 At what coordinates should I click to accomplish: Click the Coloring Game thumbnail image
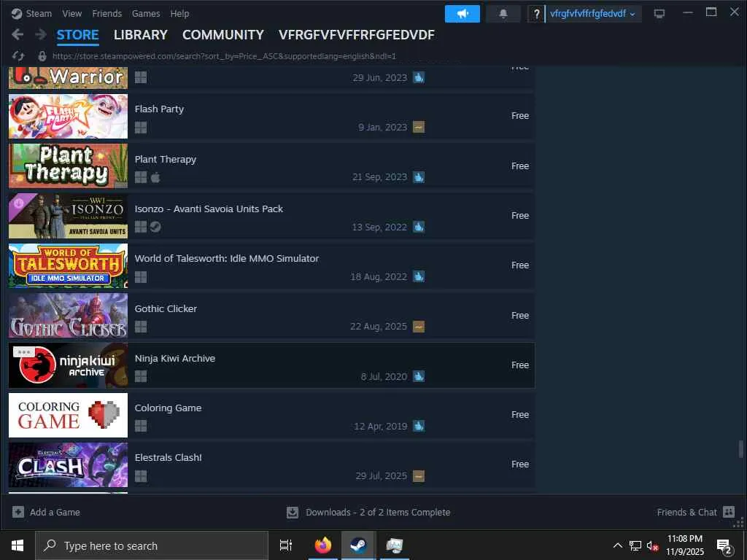coord(68,415)
